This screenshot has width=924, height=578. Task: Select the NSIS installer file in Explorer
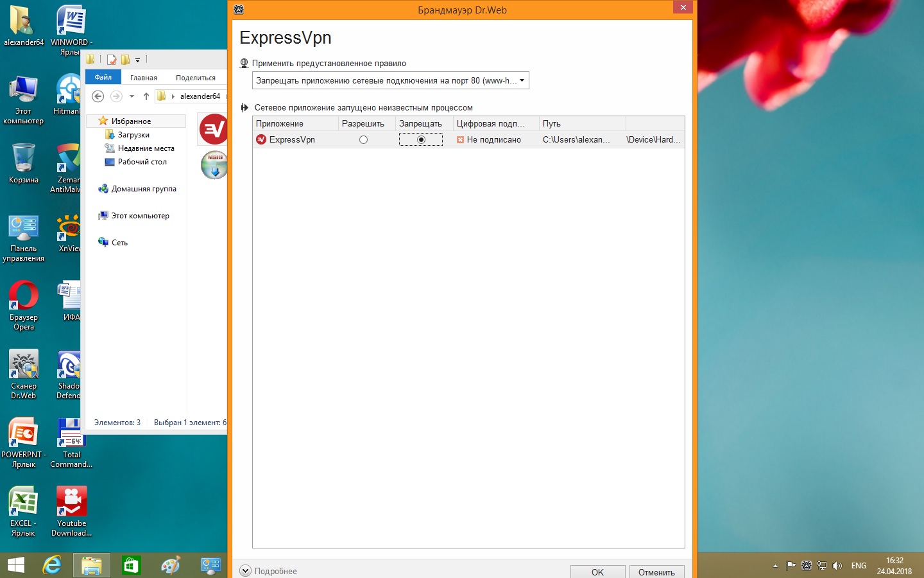point(214,165)
